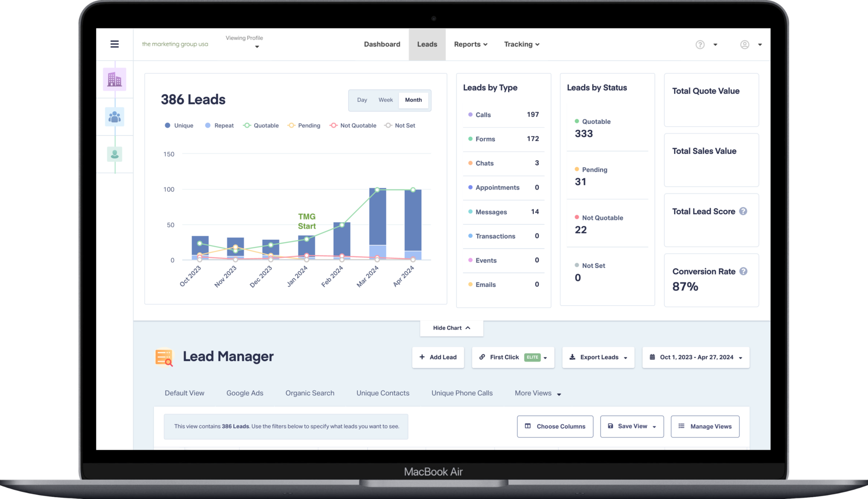Expand the Tracking dropdown menu
Image resolution: width=868 pixels, height=499 pixels.
pyautogui.click(x=520, y=44)
